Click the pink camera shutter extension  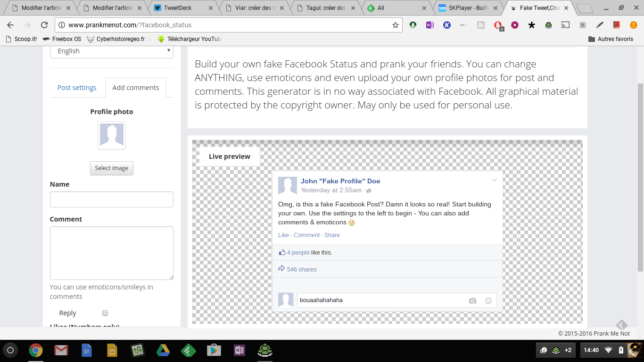[514, 25]
